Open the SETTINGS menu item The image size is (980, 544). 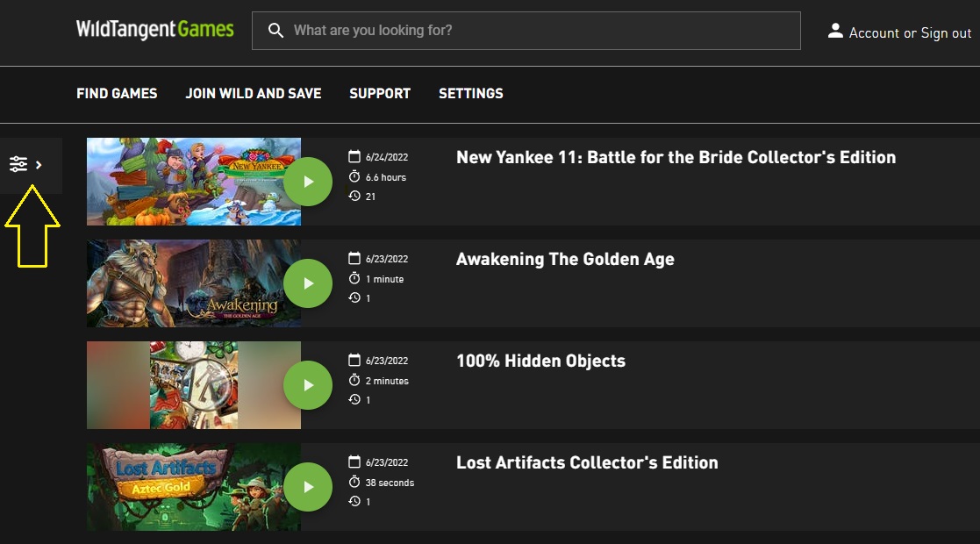point(470,93)
